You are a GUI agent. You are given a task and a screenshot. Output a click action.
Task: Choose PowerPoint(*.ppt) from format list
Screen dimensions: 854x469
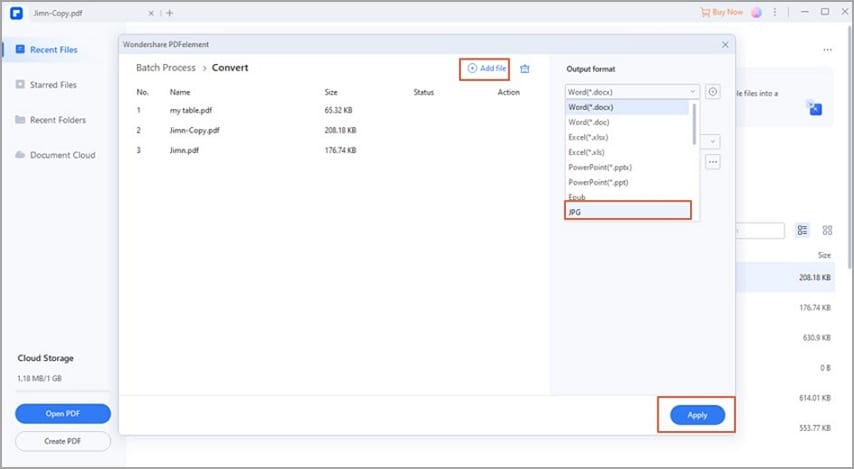click(627, 182)
